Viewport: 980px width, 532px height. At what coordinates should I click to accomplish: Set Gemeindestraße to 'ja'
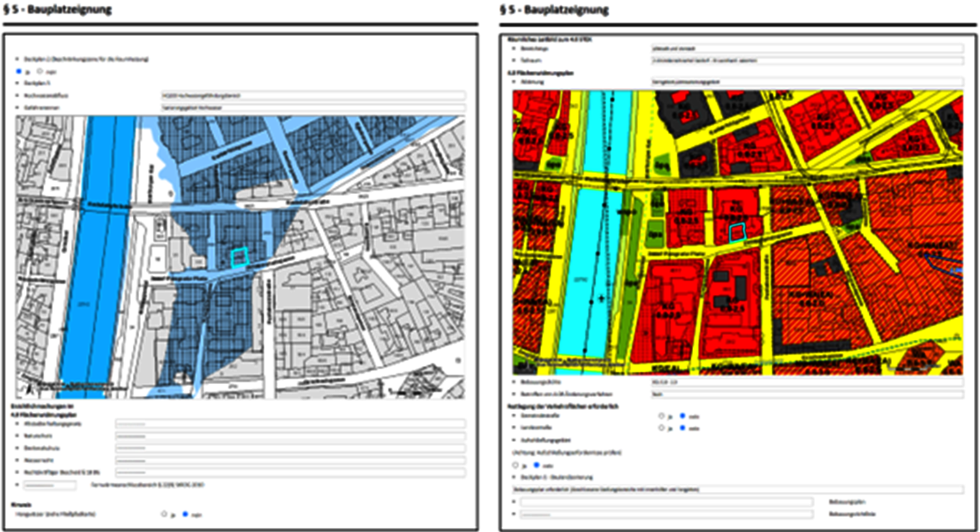tap(660, 416)
